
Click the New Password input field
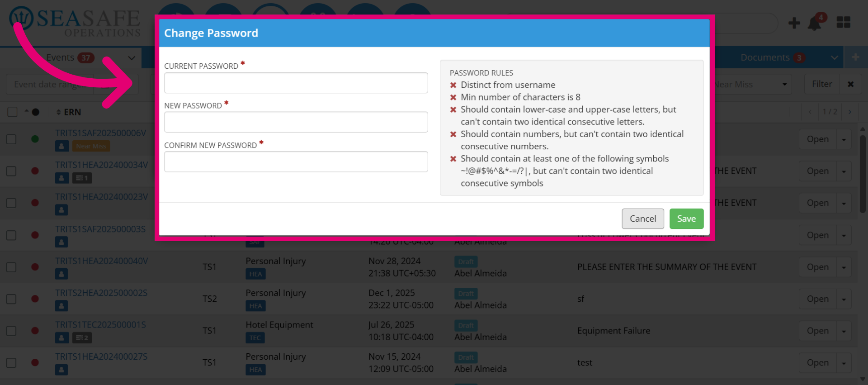pyautogui.click(x=296, y=122)
